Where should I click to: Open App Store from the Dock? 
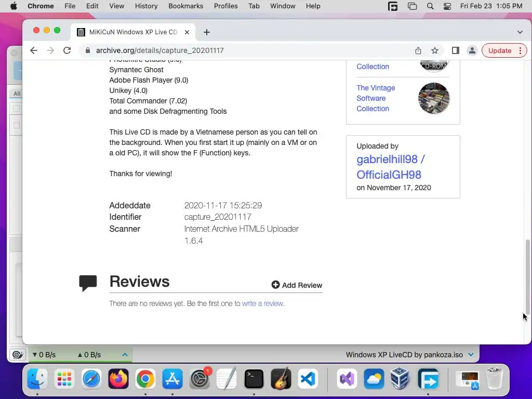tap(172, 379)
